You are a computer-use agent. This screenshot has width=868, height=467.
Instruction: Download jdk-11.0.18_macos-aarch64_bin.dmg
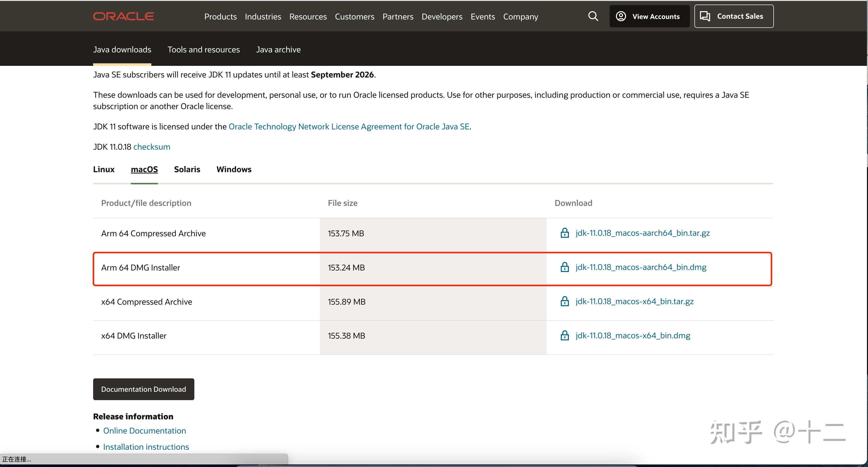pos(641,267)
